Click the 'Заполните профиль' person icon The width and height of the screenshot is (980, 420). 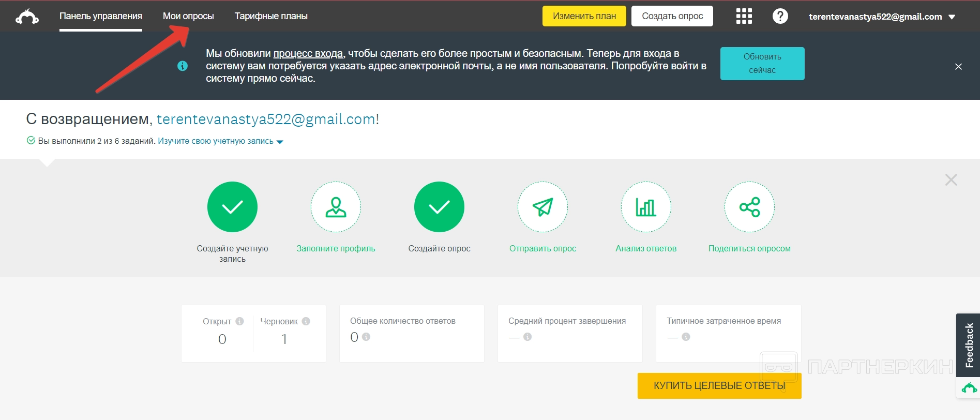point(336,207)
